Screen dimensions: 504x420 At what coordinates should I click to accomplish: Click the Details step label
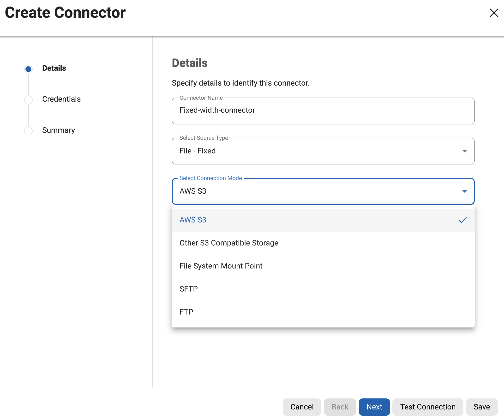(x=54, y=68)
